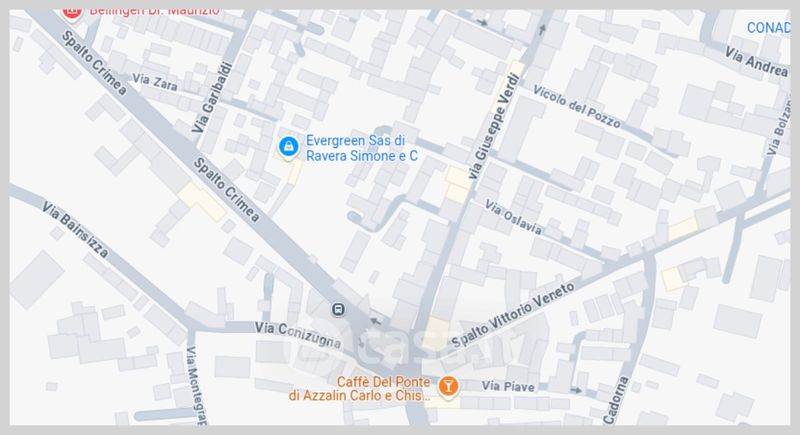Click the Via Oslavia street label
This screenshot has height=435, width=800.
[x=513, y=217]
